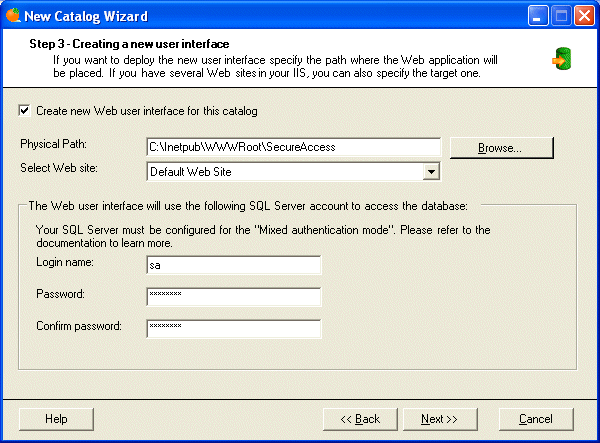Viewport: 600px width, 443px height.
Task: Click into the Login name field
Action: pyautogui.click(x=233, y=265)
